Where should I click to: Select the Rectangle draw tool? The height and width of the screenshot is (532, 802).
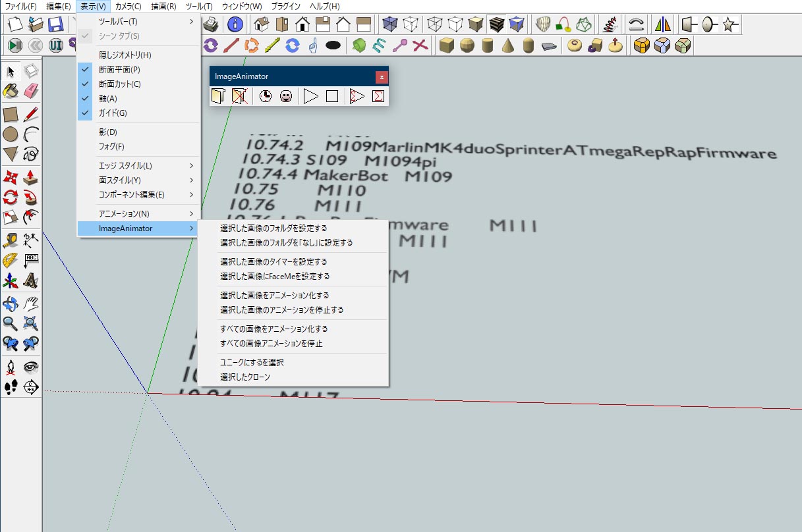coord(9,114)
